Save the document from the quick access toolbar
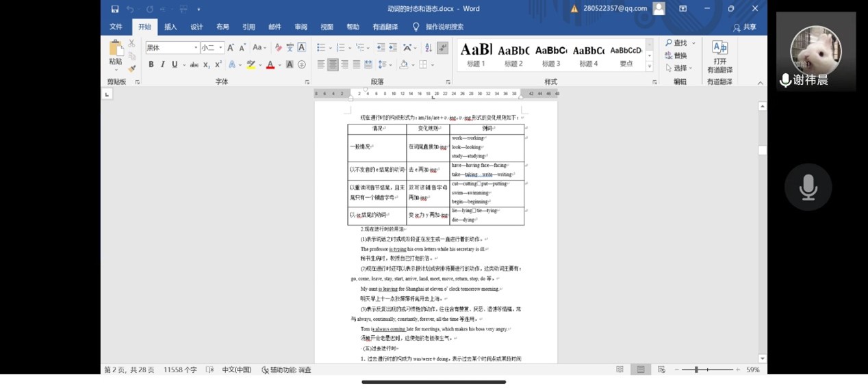This screenshot has height=390, width=868. click(114, 9)
